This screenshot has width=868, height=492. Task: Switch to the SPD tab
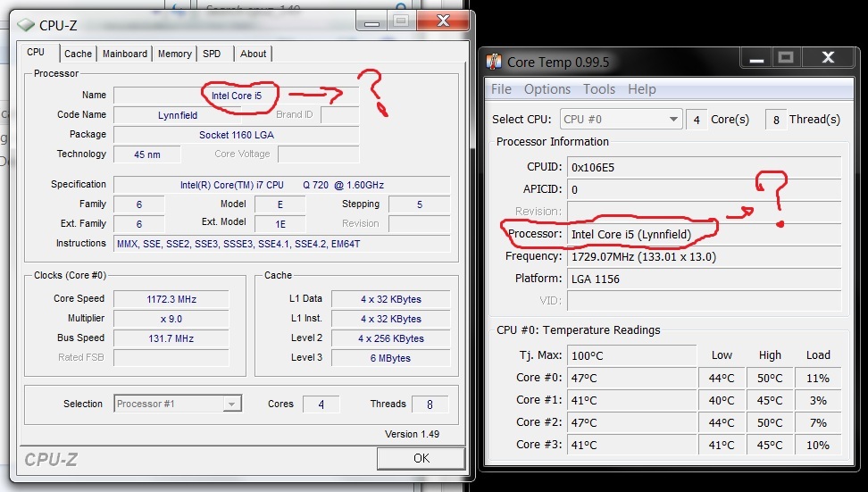pos(212,54)
